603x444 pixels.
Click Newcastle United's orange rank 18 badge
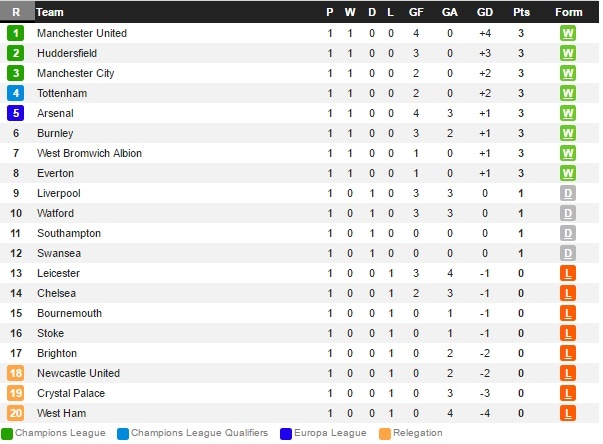pos(16,373)
